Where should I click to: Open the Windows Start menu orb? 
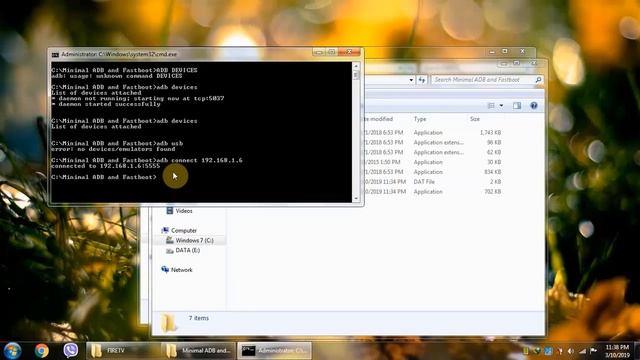coord(12,351)
